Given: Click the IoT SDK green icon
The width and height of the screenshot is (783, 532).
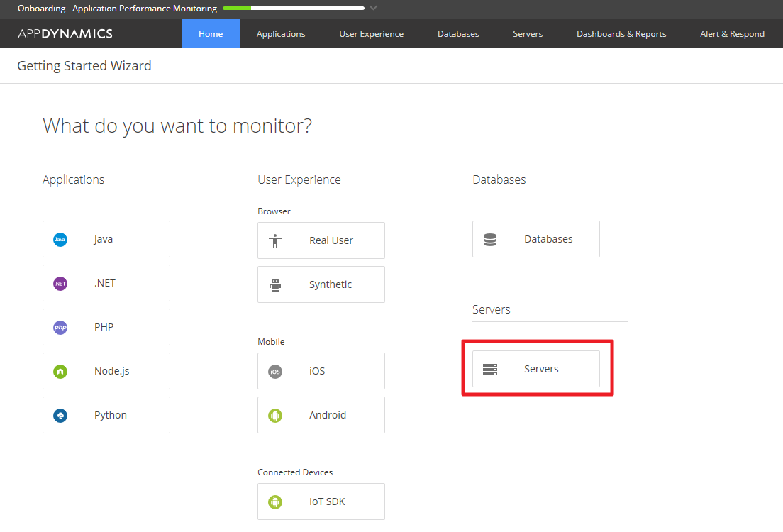Looking at the screenshot, I should (x=275, y=501).
